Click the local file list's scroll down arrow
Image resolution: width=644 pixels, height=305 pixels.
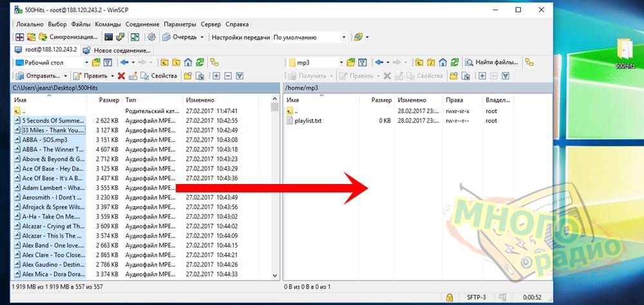tap(275, 276)
